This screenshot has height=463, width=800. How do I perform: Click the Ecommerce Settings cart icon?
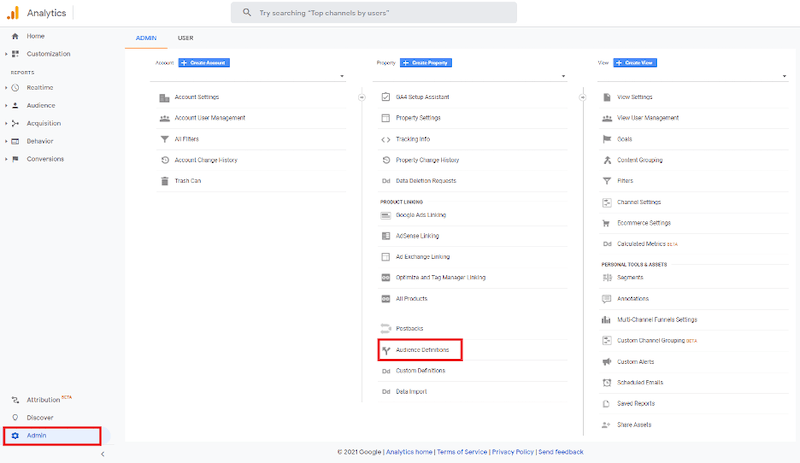[x=606, y=223]
